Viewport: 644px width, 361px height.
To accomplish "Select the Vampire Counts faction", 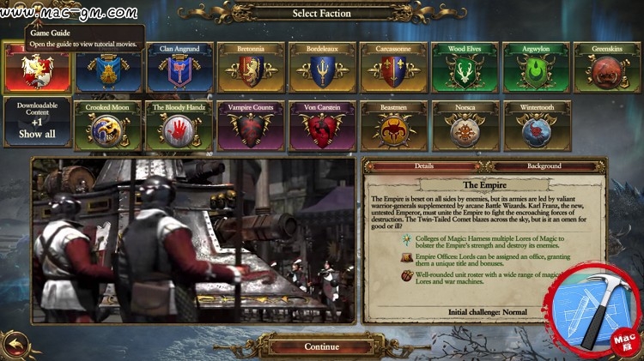I will [x=251, y=126].
